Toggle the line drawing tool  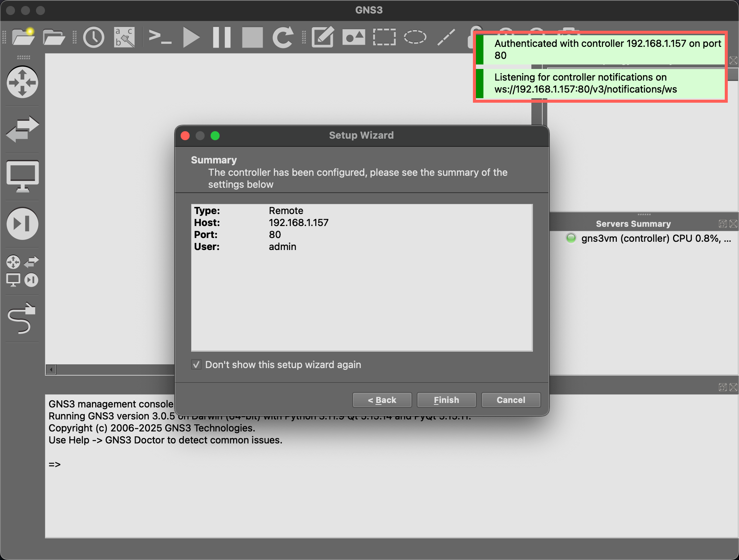(x=446, y=36)
